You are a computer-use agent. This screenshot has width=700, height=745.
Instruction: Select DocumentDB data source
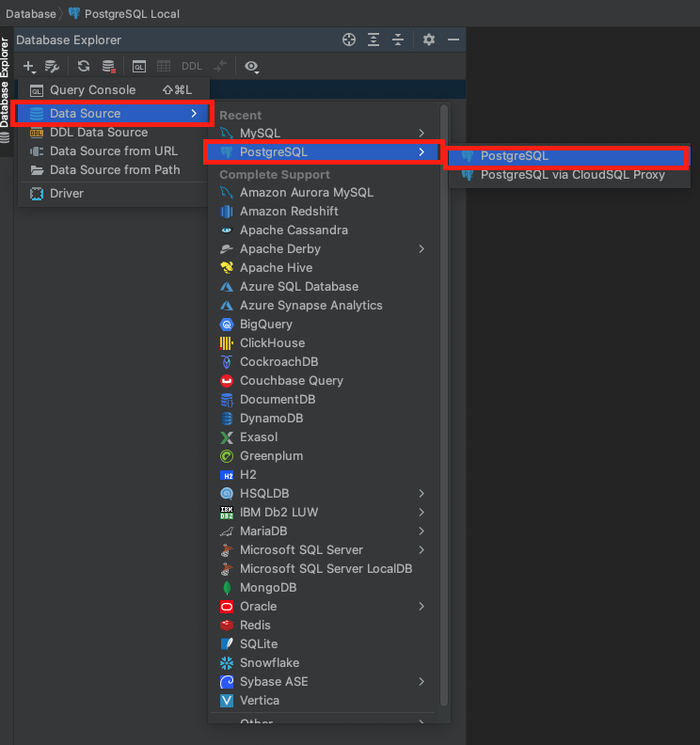pyautogui.click(x=324, y=400)
